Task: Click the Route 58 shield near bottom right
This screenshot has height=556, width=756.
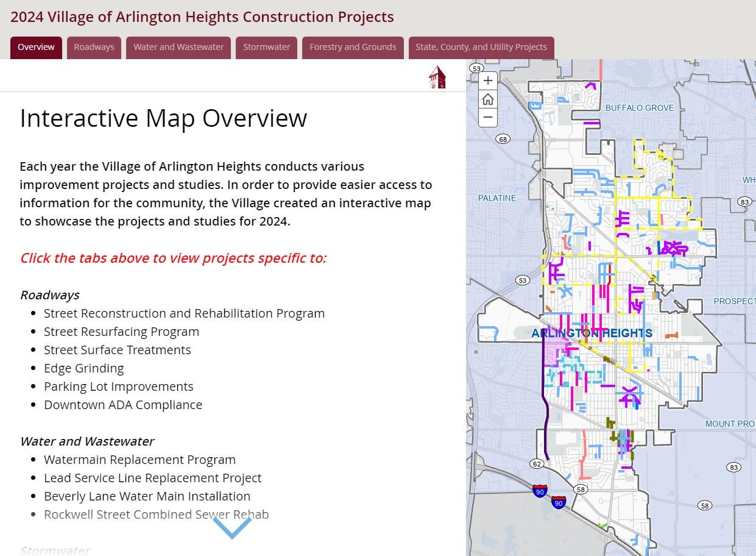Action: pos(705,505)
